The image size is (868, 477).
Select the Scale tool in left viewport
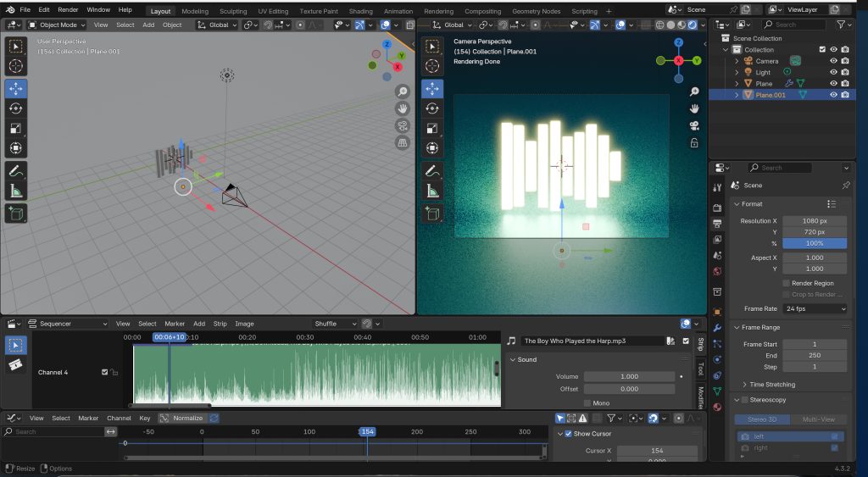pyautogui.click(x=16, y=129)
